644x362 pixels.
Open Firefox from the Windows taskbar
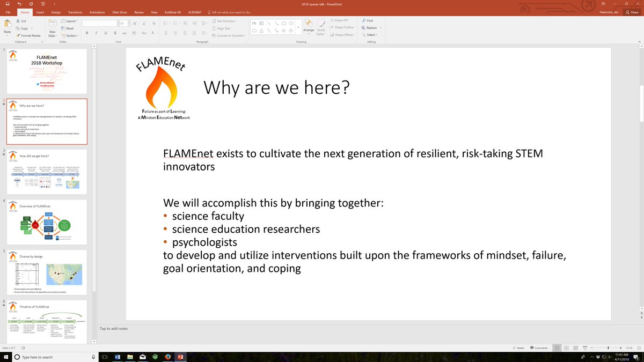coord(167,357)
